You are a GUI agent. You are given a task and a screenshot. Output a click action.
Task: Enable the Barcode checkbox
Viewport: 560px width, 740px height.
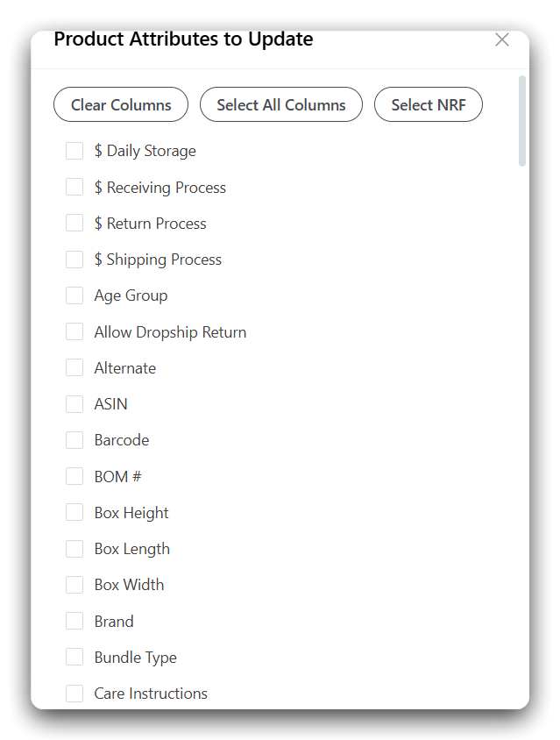coord(74,439)
